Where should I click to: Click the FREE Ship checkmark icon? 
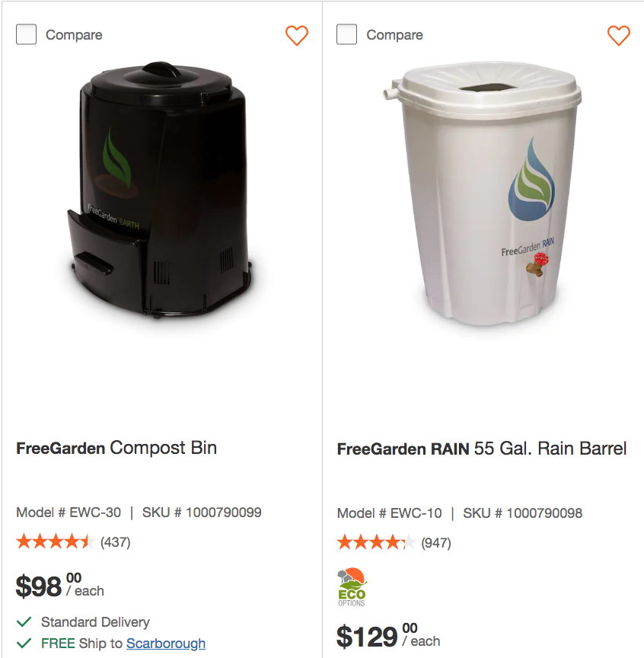tap(24, 644)
